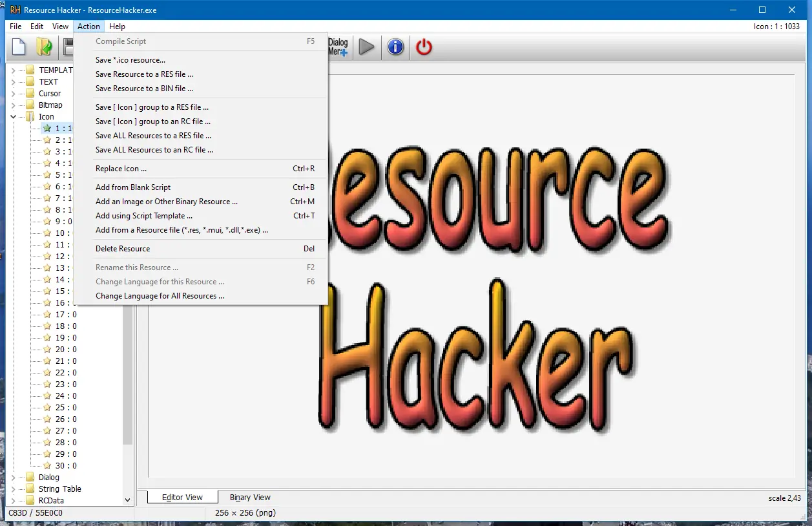Choose Save [ Icon ] group to a RES file
The width and height of the screenshot is (812, 526).
201,107
